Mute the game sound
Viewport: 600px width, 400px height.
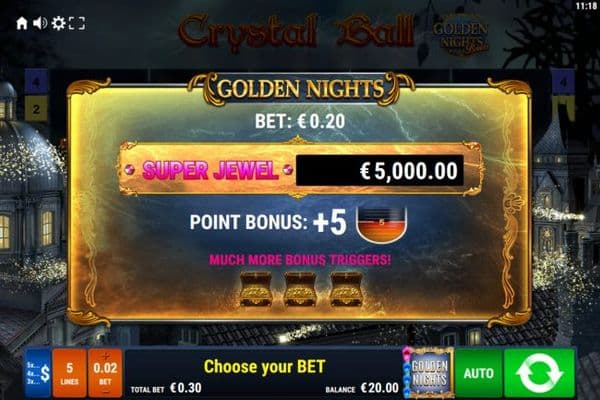(40, 23)
